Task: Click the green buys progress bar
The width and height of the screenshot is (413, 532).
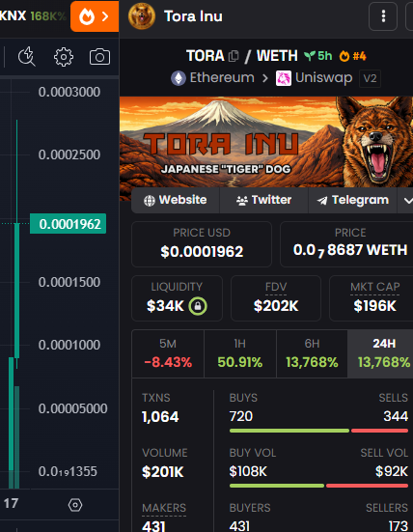Action: pos(289,431)
